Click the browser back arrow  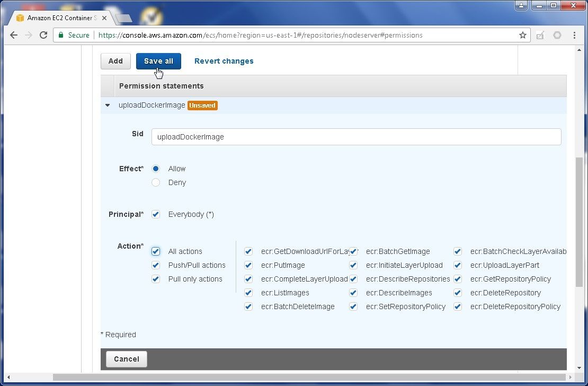14,35
